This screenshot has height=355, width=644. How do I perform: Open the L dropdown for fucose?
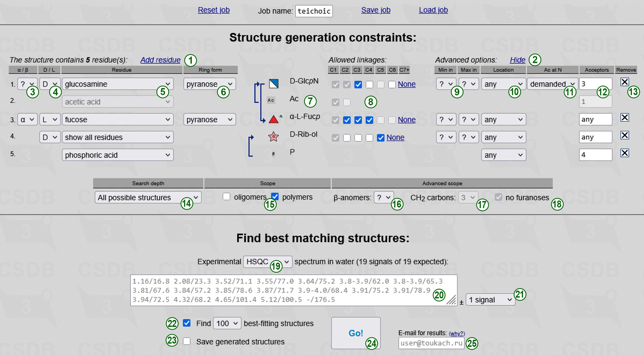(50, 120)
